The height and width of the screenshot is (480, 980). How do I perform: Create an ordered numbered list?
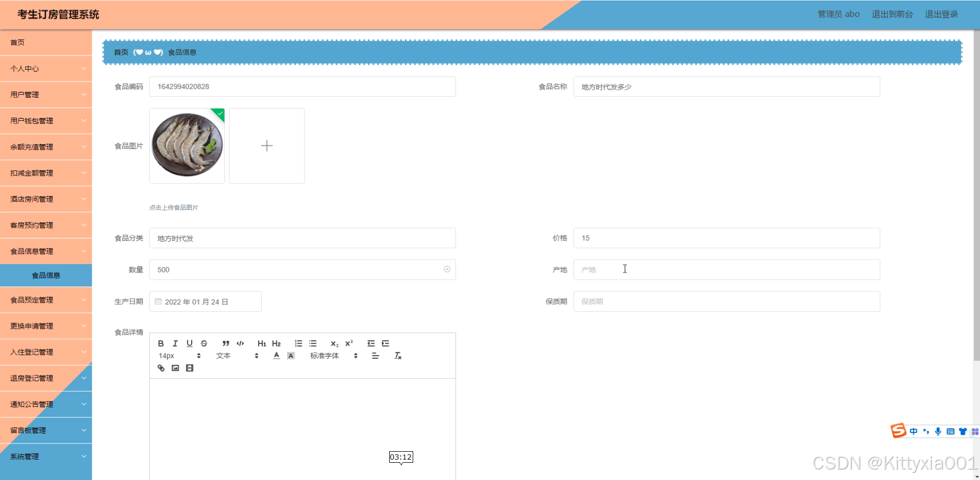[x=298, y=344]
